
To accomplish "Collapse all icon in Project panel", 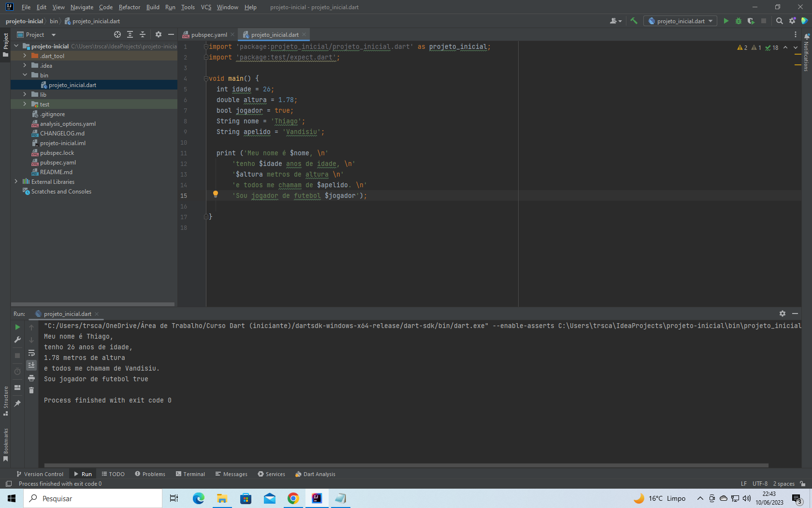I will 143,34.
